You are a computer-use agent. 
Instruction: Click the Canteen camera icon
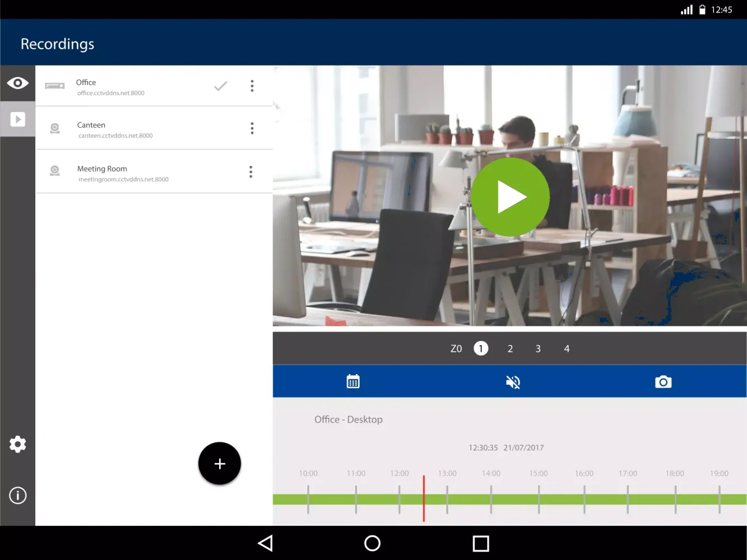pos(55,128)
